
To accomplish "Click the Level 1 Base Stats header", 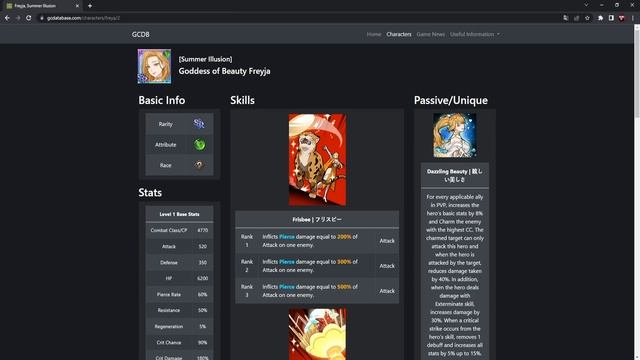I will tap(179, 214).
